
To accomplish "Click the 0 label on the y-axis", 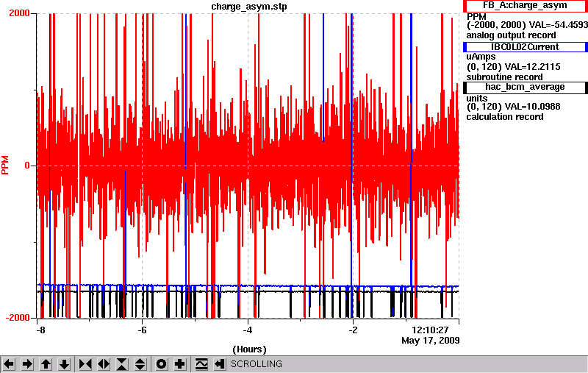I will click(27, 166).
